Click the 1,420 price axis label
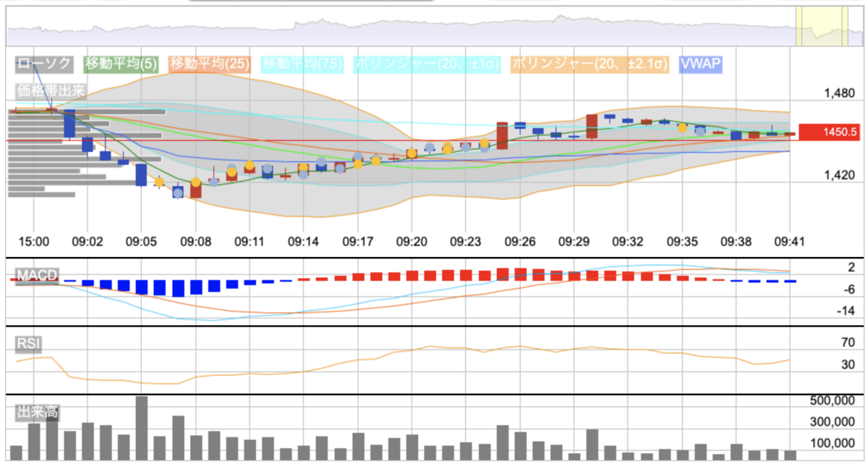 click(x=840, y=174)
